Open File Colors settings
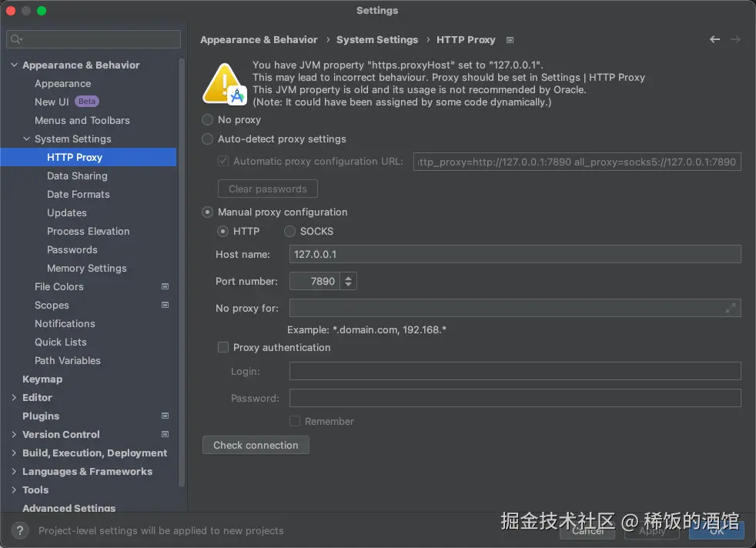This screenshot has height=548, width=756. [x=59, y=286]
